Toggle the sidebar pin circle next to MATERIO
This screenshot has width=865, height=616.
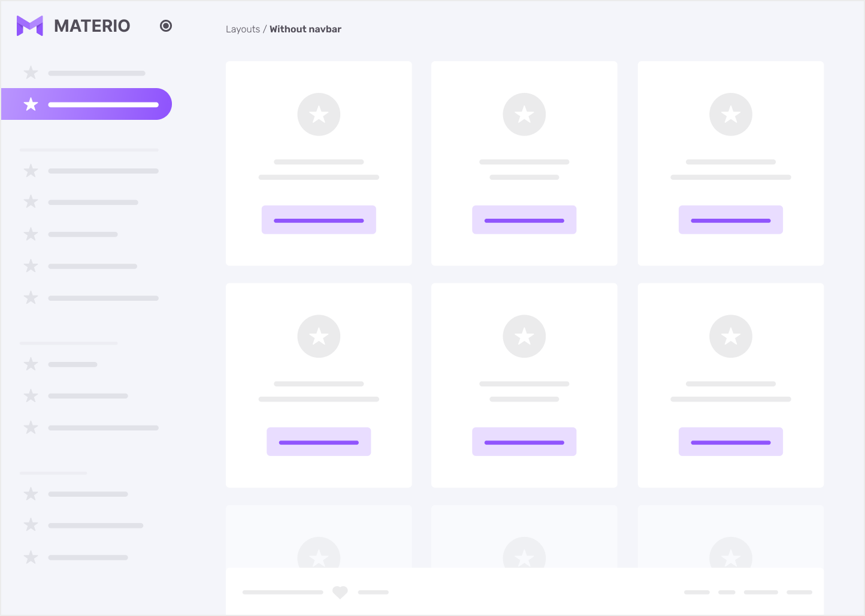pos(166,26)
